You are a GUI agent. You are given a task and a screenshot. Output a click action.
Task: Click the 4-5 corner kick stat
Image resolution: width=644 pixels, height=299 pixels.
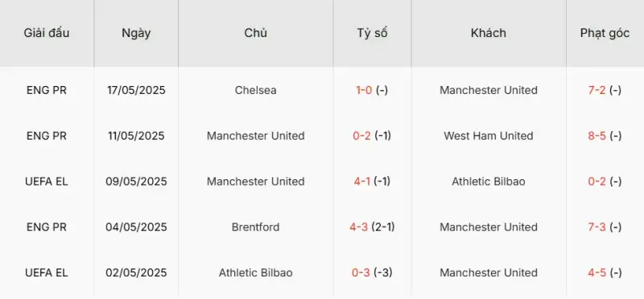pos(597,272)
